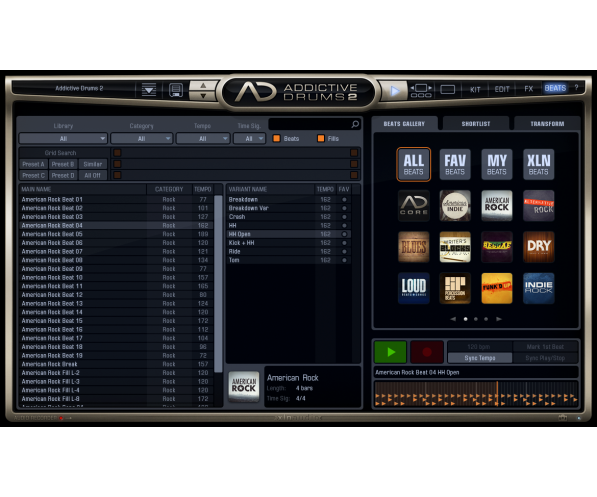Choose the Reggae beats pack
This screenshot has height=497, width=597.
point(496,247)
